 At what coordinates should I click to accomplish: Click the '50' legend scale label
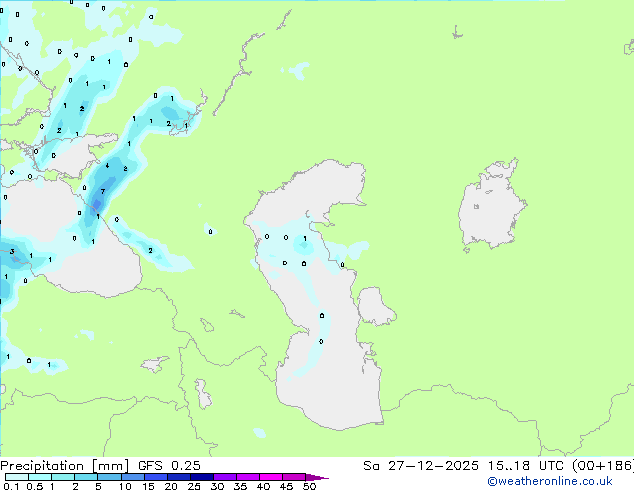click(x=309, y=486)
